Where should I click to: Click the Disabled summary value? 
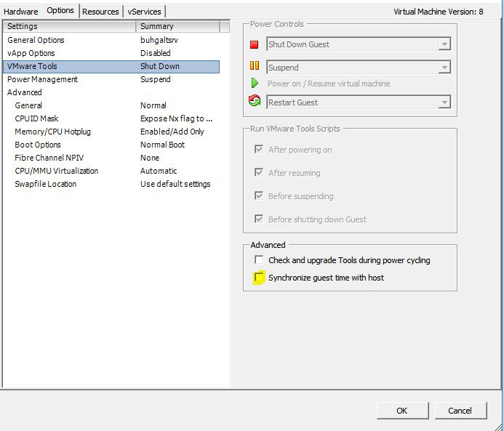point(156,53)
